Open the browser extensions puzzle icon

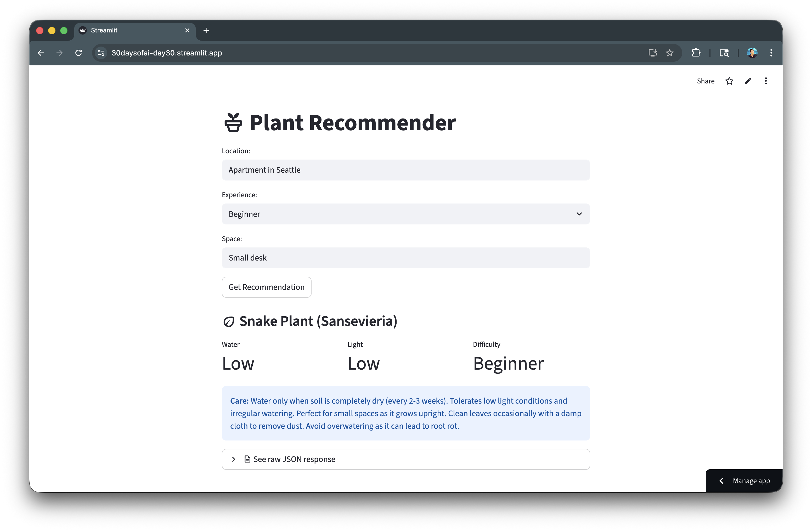(696, 53)
